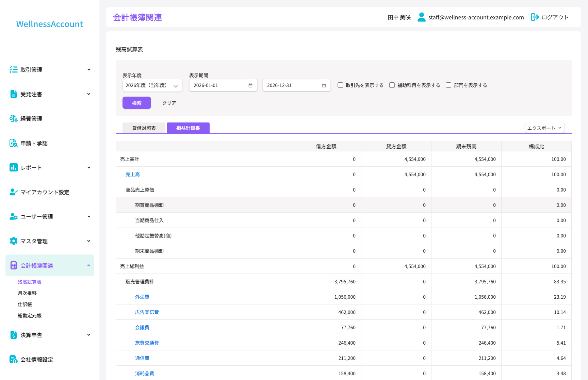
Task: Open the 旅費交通費 account link
Action: click(147, 343)
